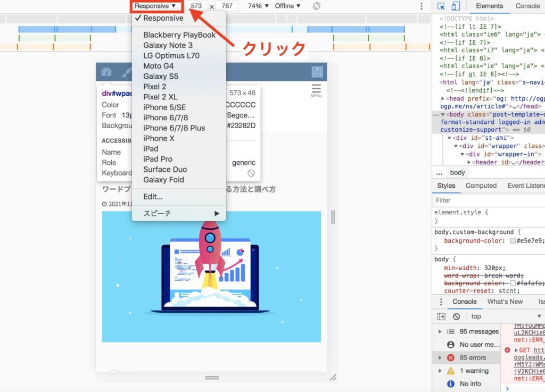The image size is (545, 392).
Task: Open the Responsive device dropdown
Action: point(155,6)
